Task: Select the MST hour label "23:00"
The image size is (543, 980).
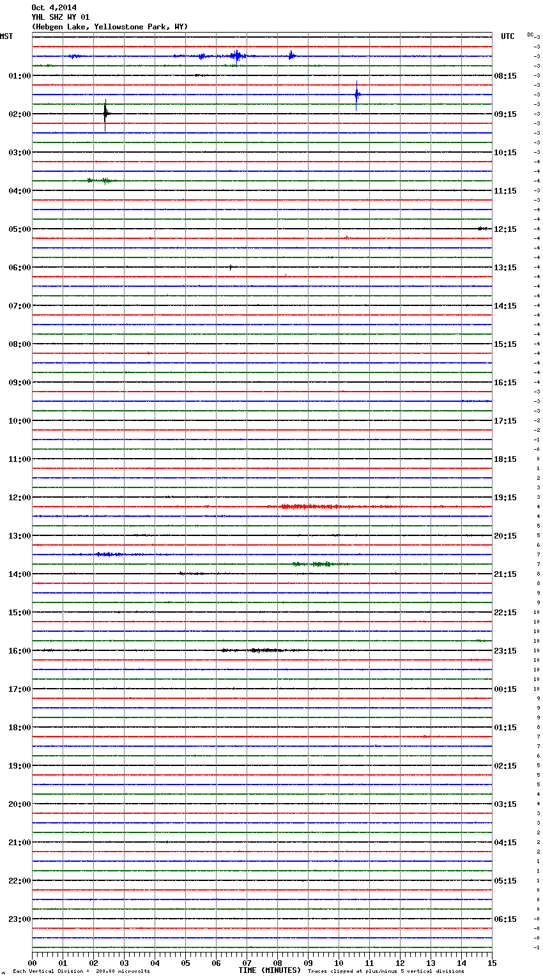Action: (x=20, y=919)
